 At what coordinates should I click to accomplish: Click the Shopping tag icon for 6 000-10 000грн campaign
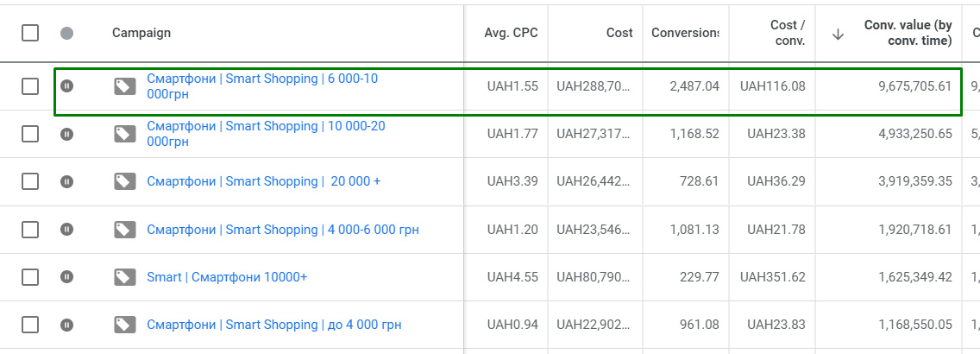pyautogui.click(x=125, y=86)
